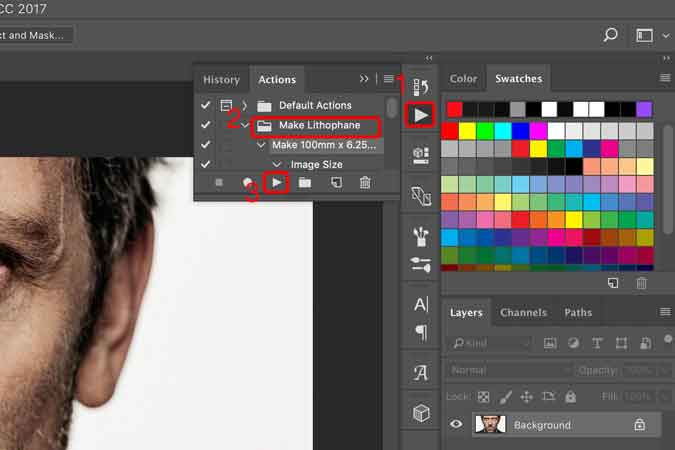
Task: Click the stop recording button in Actions
Action: [x=218, y=183]
